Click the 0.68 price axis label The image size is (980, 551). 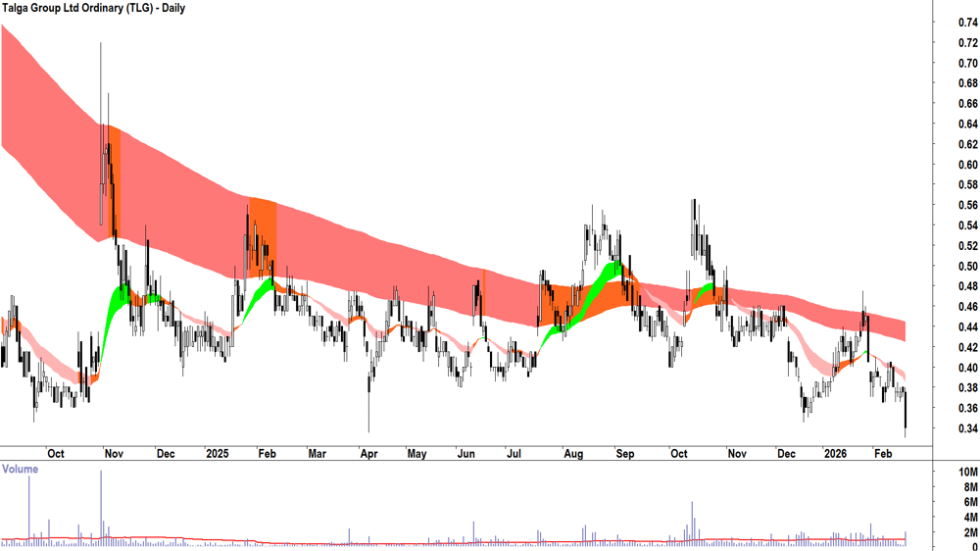(968, 83)
